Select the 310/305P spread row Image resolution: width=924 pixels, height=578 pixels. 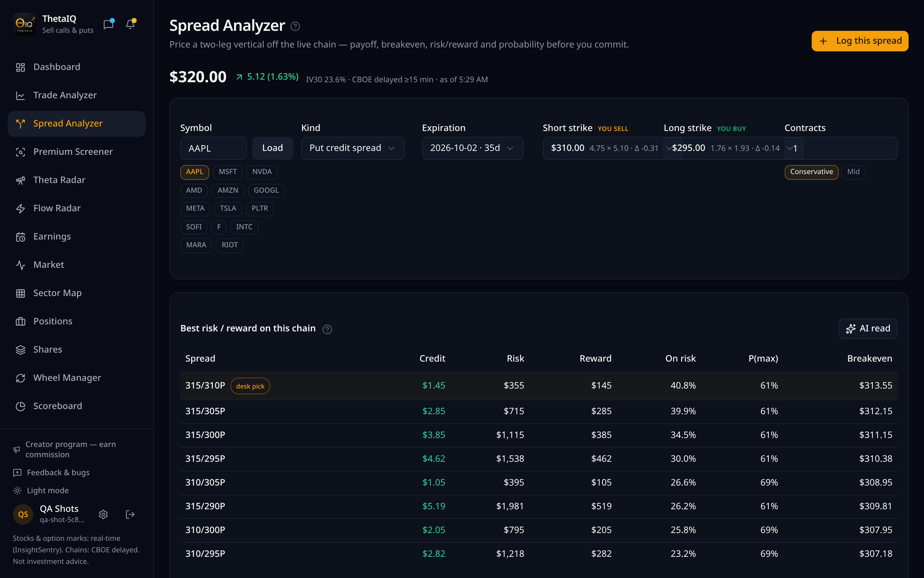tap(539, 483)
